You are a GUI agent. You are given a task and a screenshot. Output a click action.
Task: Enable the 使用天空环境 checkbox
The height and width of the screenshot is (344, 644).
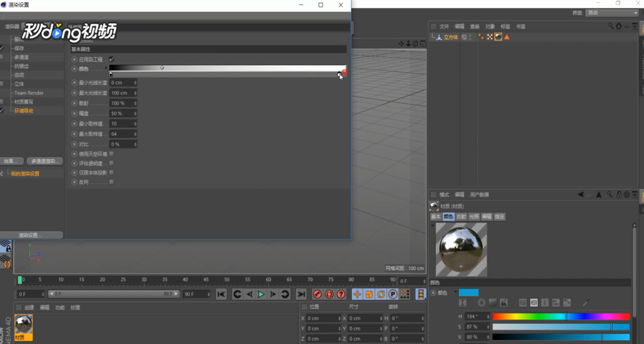tap(112, 154)
